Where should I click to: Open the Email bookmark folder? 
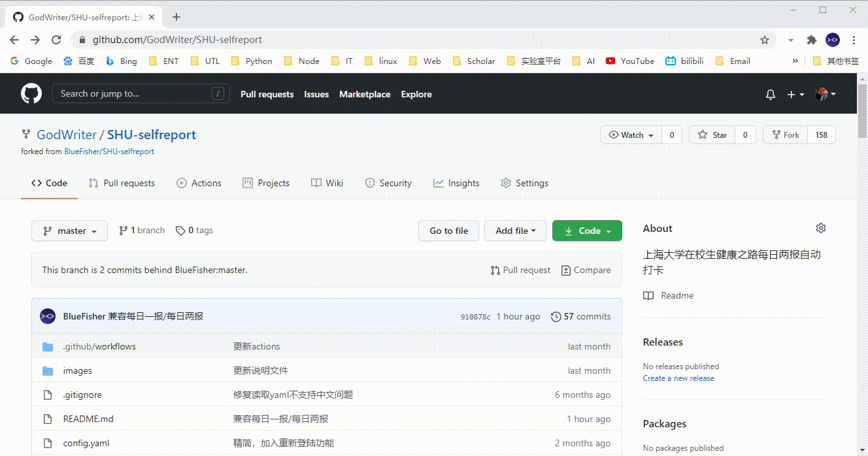click(733, 61)
